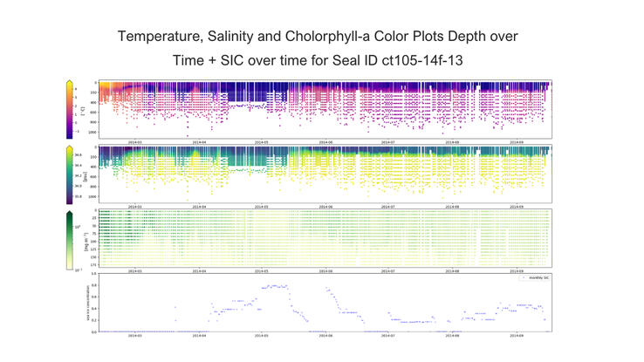Click 2014-08 tick label under SIC plot

453,335
